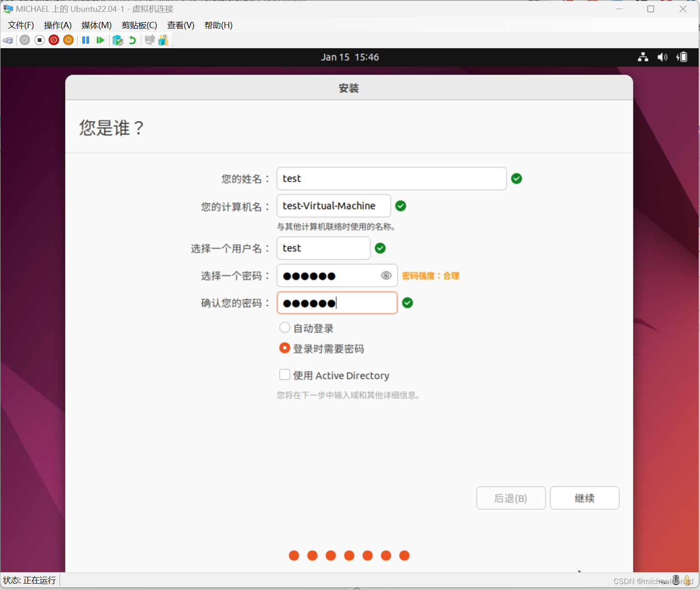Shut down the guest via orange power icon

(68, 40)
